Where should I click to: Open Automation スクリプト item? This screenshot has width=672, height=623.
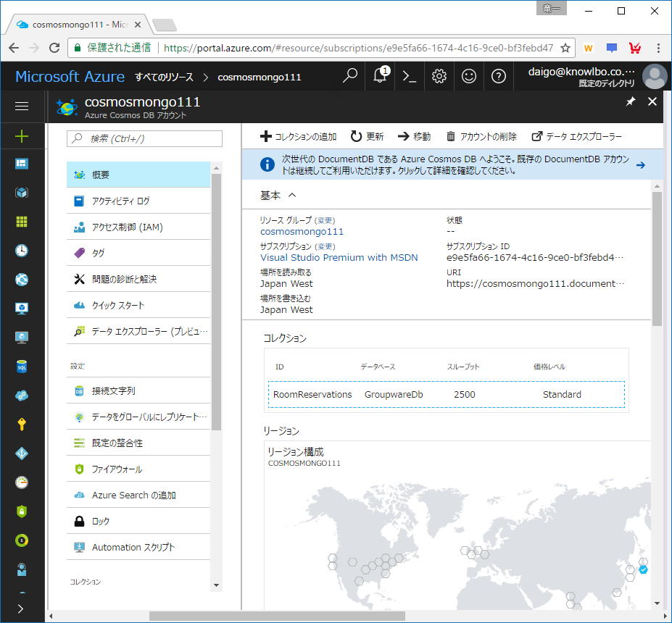point(138,547)
